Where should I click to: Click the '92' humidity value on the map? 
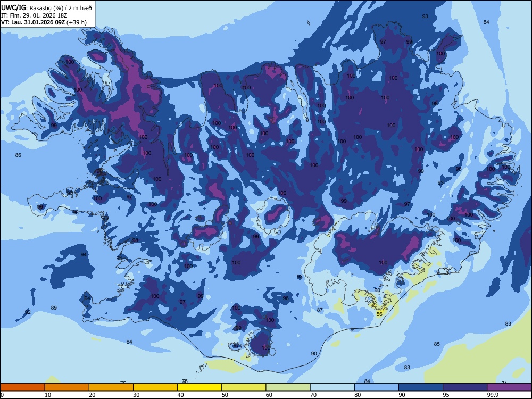point(28,312)
